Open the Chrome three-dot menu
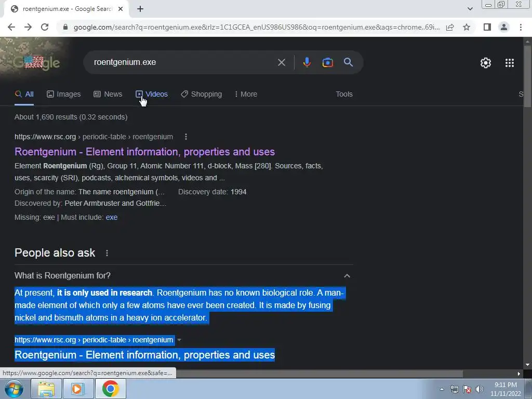 point(521,27)
